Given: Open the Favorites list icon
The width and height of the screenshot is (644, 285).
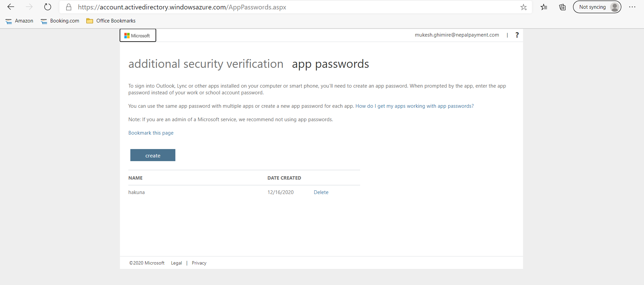Looking at the screenshot, I should 544,7.
